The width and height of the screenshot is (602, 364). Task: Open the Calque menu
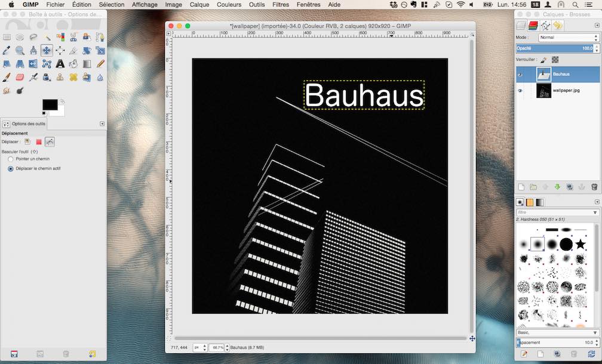(x=199, y=5)
